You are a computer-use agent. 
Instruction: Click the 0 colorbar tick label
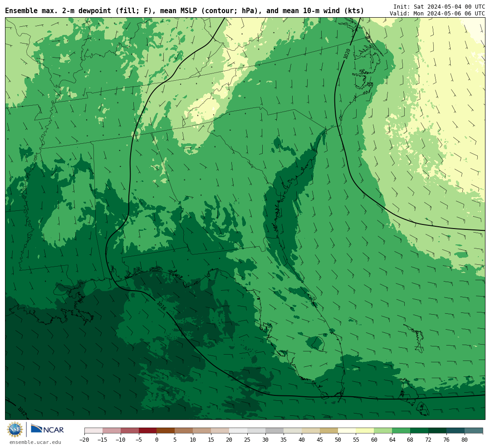coord(157,439)
